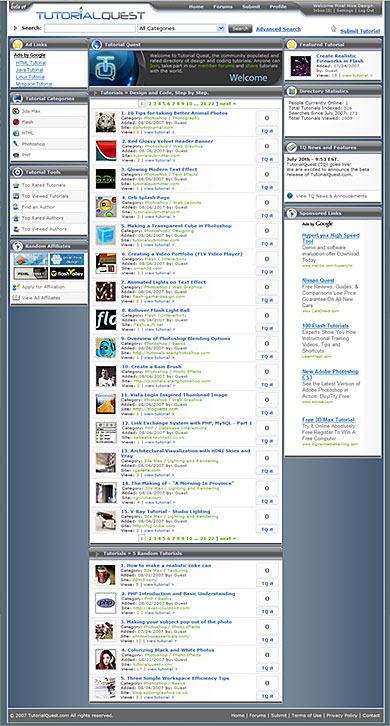Viewport: 390px width, 726px height.
Task: Click the tiger thumbnail of tutorial 1
Action: (106, 122)
